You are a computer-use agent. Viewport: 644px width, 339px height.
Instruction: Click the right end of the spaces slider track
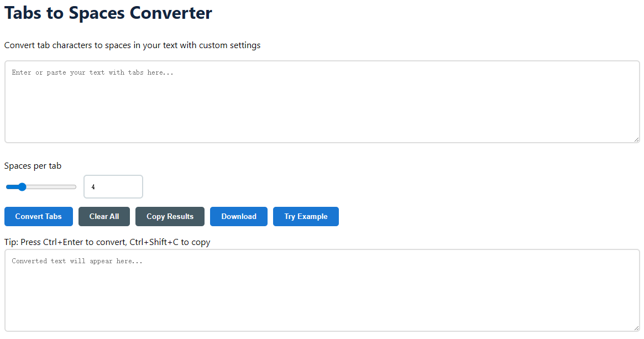tap(75, 187)
